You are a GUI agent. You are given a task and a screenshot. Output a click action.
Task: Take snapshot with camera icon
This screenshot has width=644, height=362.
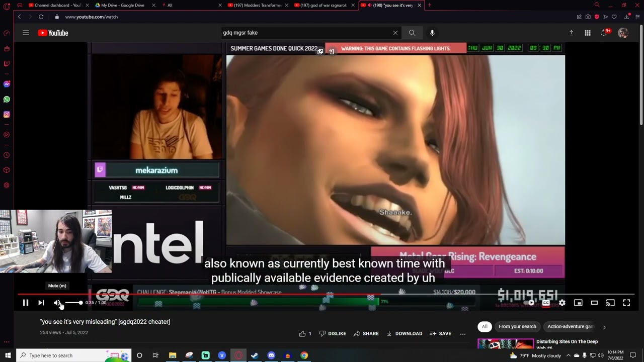[588, 17]
